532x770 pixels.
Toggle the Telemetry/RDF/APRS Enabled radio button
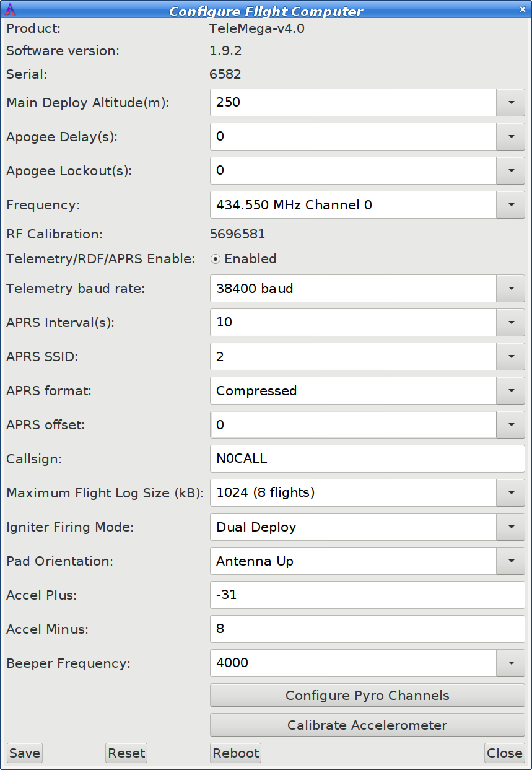pyautogui.click(x=216, y=259)
